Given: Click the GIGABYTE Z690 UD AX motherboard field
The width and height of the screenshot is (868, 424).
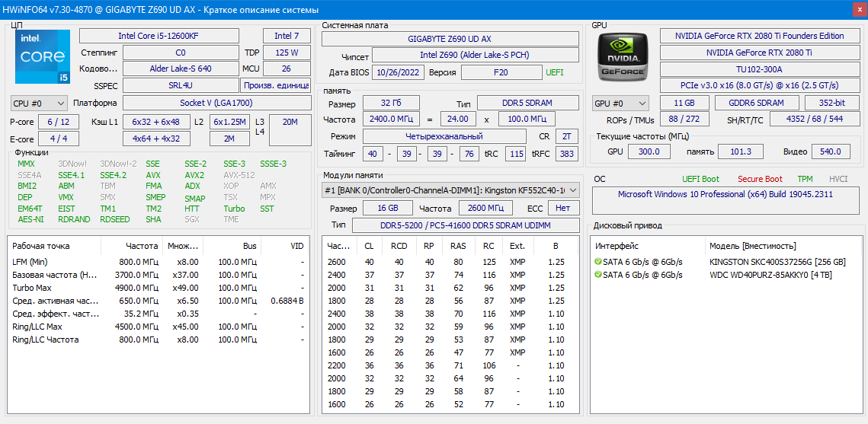Looking at the screenshot, I should (x=450, y=39).
